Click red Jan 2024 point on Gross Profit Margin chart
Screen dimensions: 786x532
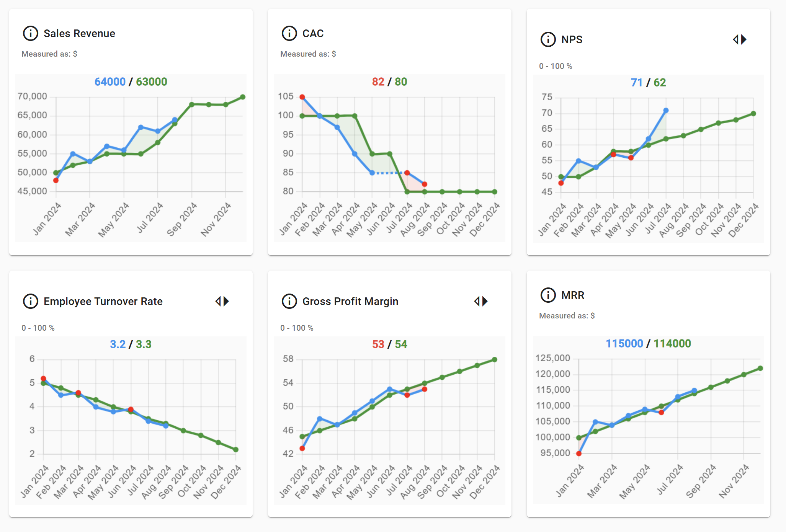[x=302, y=448]
